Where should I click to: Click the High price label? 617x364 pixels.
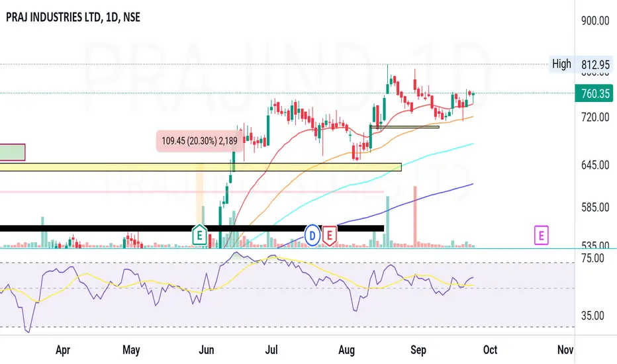point(561,64)
